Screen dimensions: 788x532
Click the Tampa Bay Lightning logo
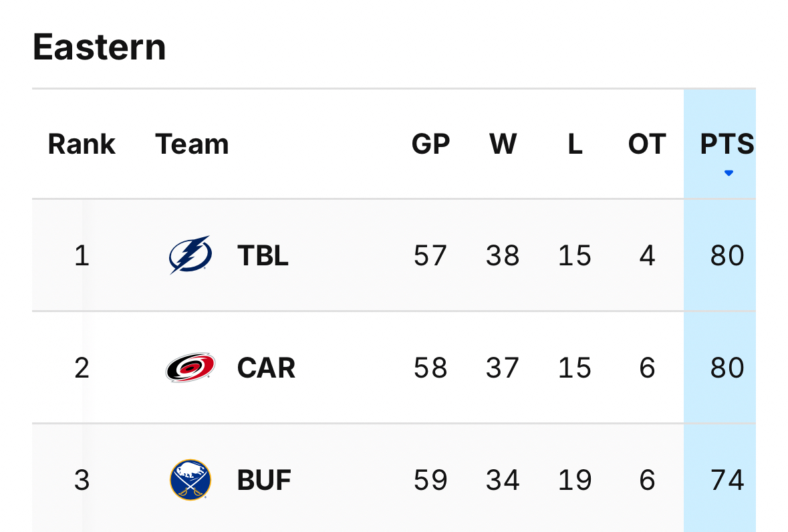[190, 255]
